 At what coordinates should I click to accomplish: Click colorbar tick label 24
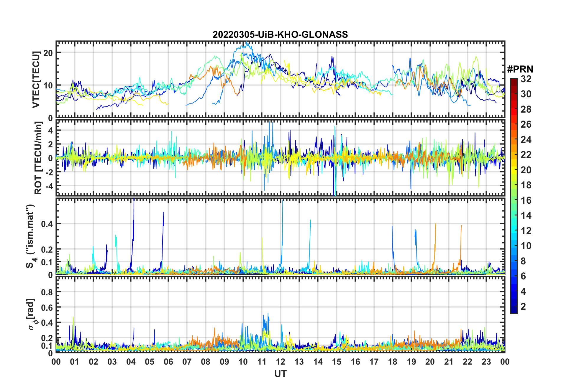[x=526, y=140]
